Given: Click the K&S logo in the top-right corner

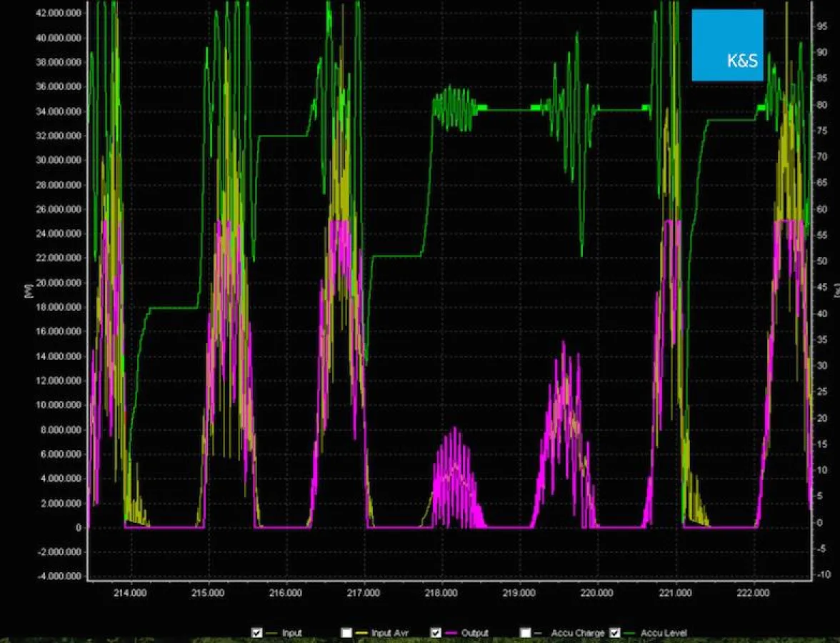Looking at the screenshot, I should (726, 46).
